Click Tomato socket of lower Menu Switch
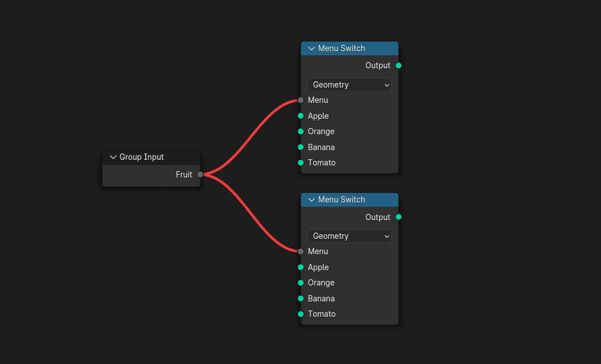Viewport: 601px width, 364px height. [x=301, y=314]
